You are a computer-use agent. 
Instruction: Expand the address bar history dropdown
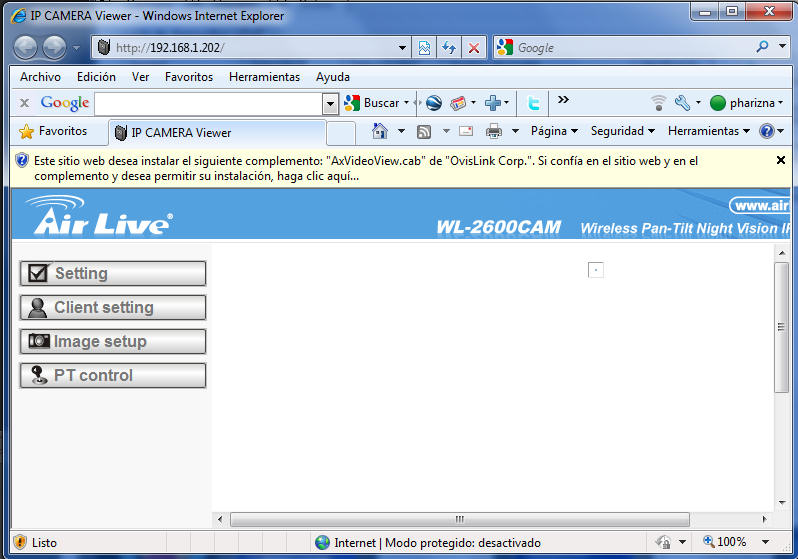402,48
